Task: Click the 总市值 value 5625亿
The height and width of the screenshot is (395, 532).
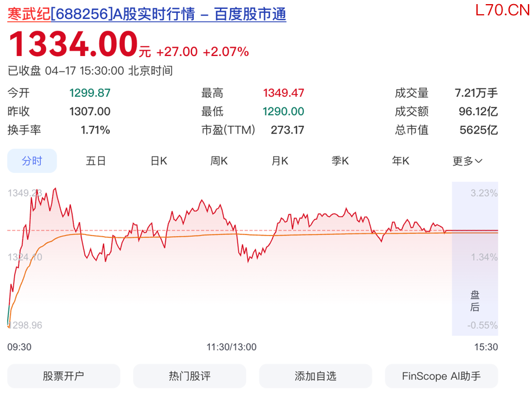Action: pyautogui.click(x=479, y=130)
